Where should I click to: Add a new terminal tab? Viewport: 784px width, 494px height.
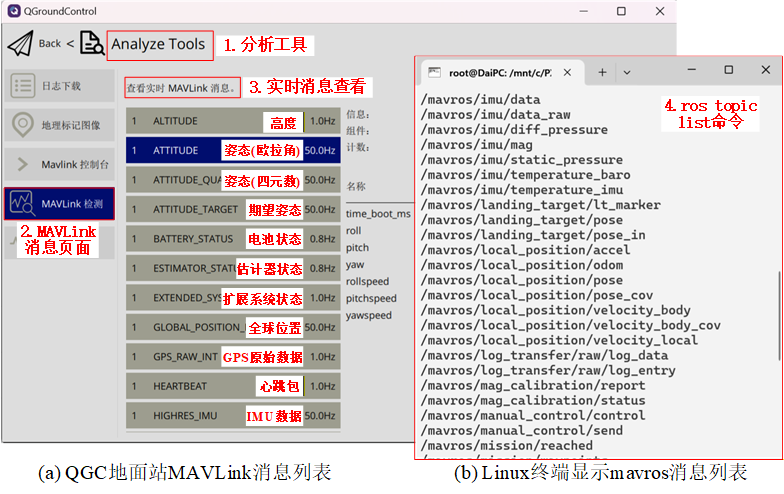pyautogui.click(x=602, y=72)
